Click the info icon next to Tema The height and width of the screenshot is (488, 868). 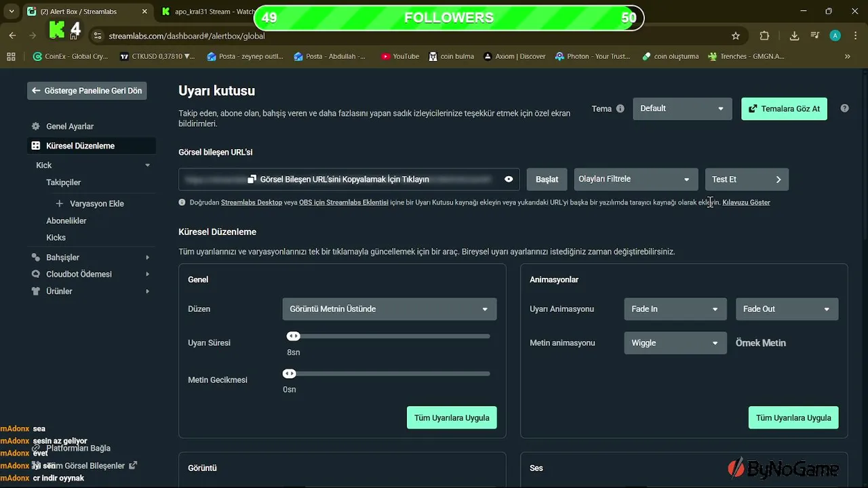(620, 108)
